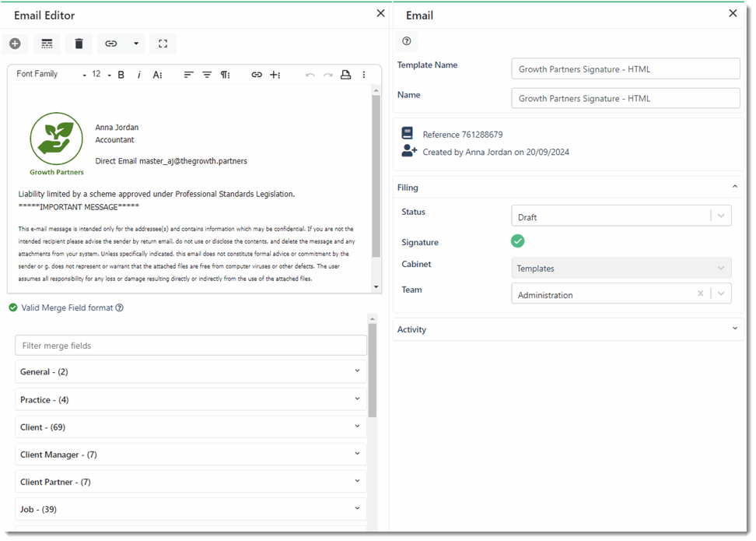Click the redo icon

(328, 75)
